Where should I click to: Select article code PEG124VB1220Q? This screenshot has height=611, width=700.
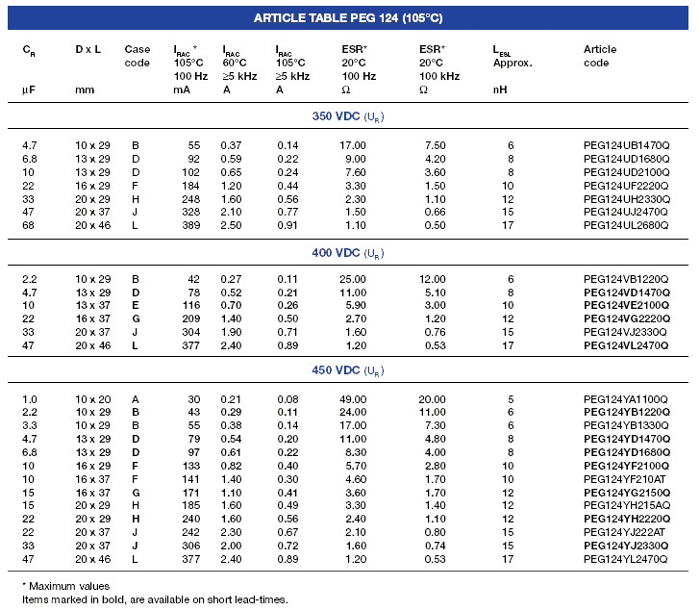click(x=626, y=278)
